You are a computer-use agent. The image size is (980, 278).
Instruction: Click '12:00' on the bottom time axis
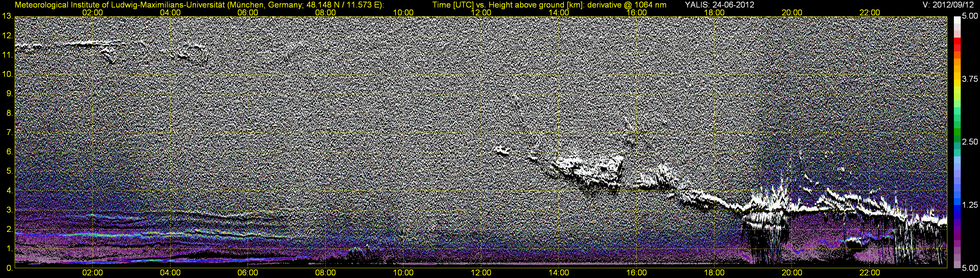pyautogui.click(x=481, y=273)
